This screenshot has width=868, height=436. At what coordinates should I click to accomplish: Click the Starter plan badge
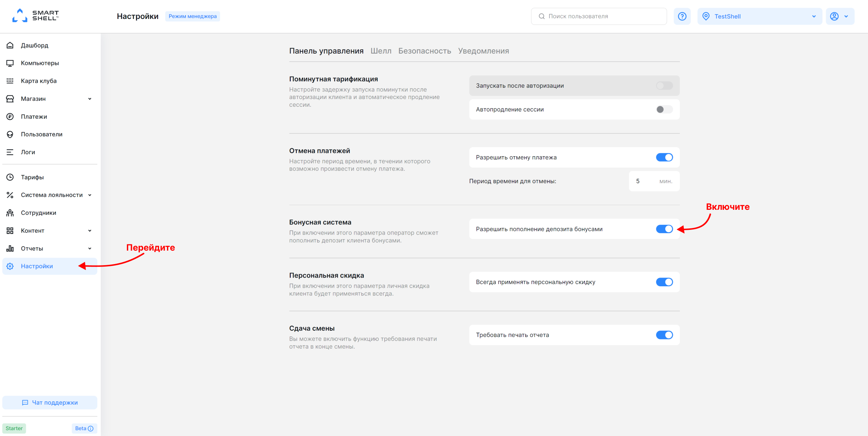pos(14,428)
